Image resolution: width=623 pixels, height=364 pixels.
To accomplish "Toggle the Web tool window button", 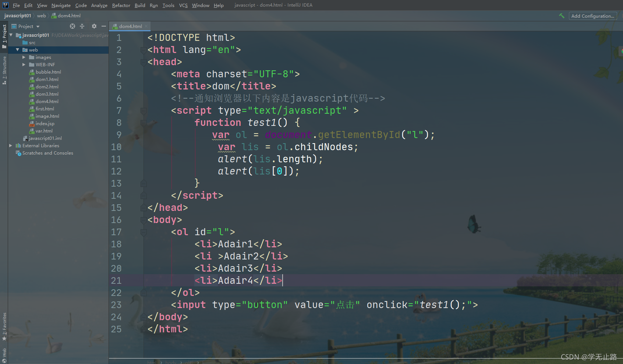I will pyautogui.click(x=4, y=355).
